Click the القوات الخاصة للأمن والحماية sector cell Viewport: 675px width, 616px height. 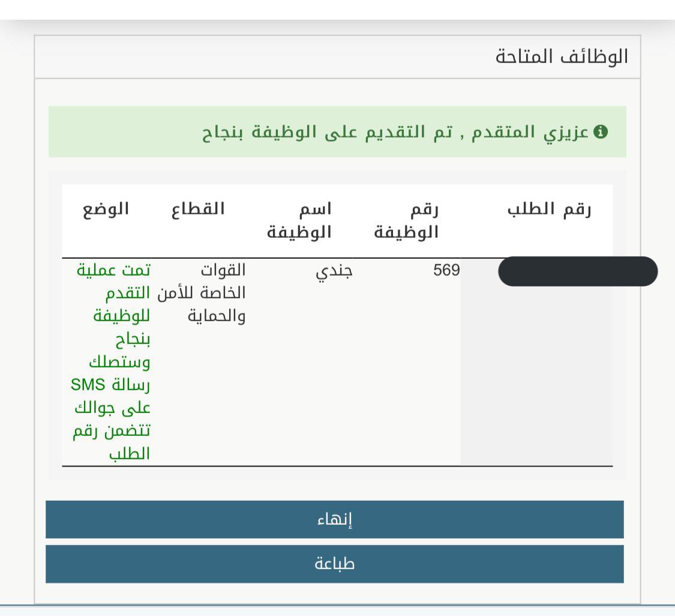coord(202,294)
